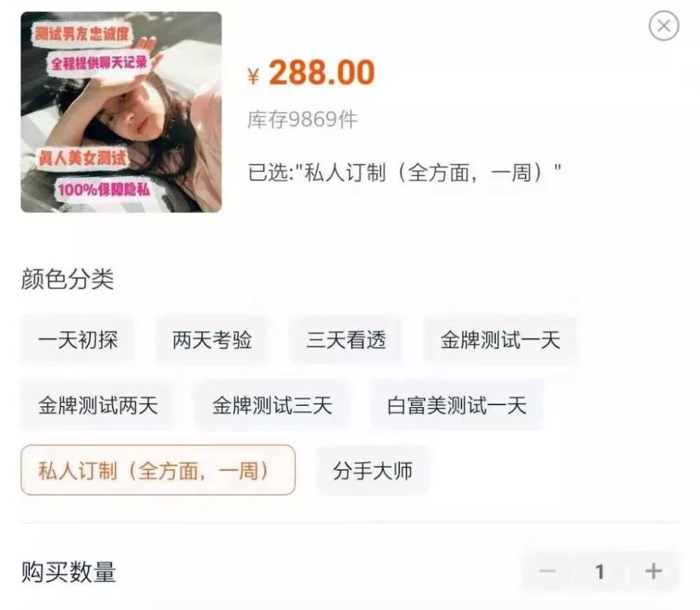700x610 pixels.
Task: Deselect 私人订制（全方面，一周）option
Action: 158,470
